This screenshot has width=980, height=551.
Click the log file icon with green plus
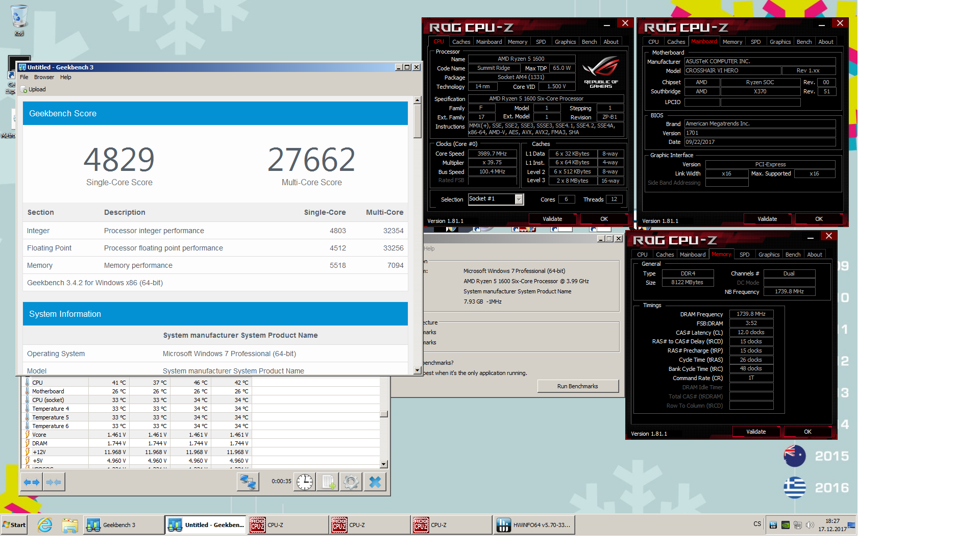tap(328, 482)
